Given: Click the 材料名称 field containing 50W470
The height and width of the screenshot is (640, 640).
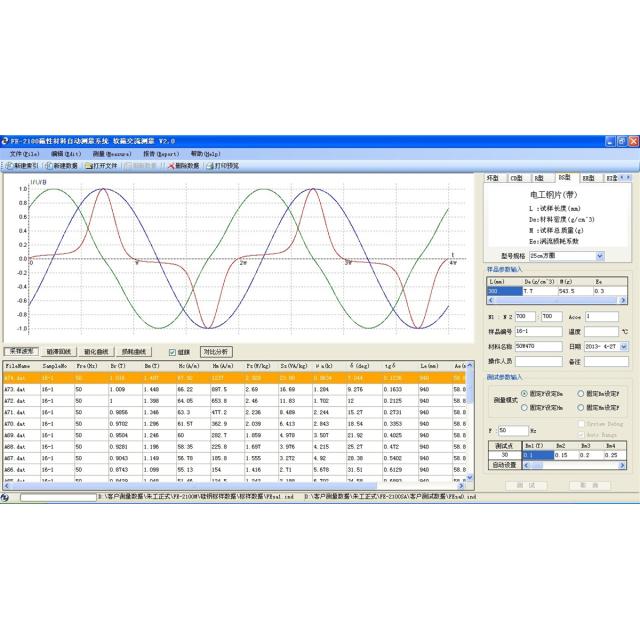Looking at the screenshot, I should (538, 347).
